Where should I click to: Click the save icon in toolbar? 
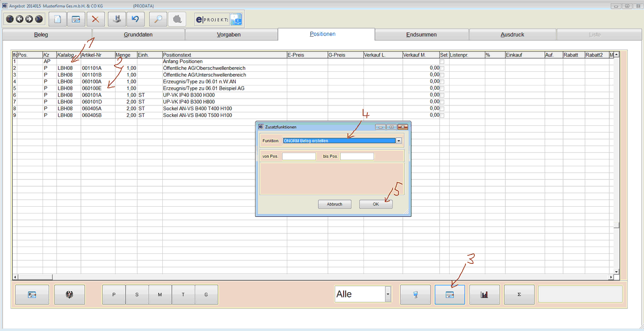[x=117, y=19]
